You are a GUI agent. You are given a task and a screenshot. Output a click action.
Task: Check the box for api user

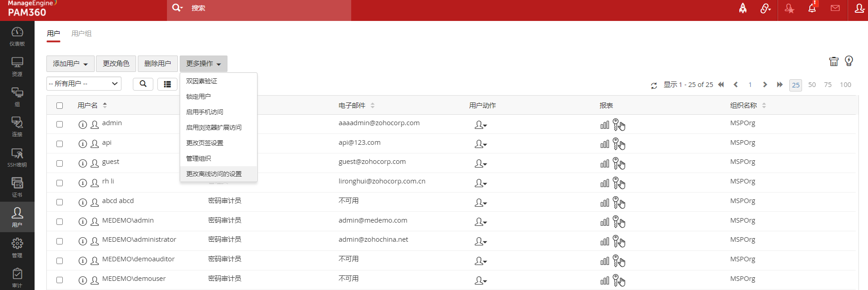click(60, 144)
